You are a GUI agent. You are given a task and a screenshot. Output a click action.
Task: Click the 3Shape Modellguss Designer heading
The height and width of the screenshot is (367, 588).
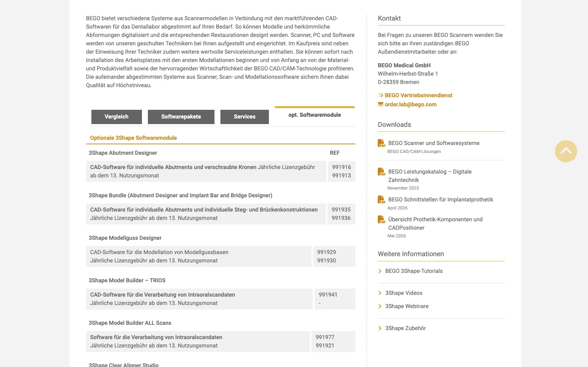coord(125,238)
